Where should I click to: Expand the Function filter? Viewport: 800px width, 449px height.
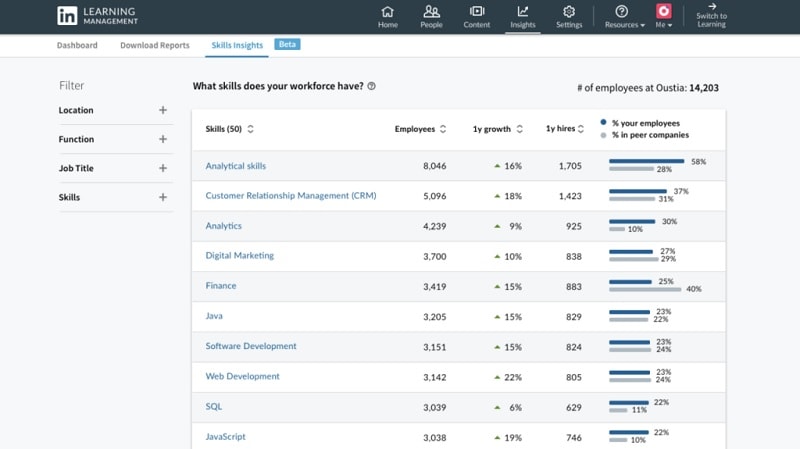pyautogui.click(x=163, y=139)
